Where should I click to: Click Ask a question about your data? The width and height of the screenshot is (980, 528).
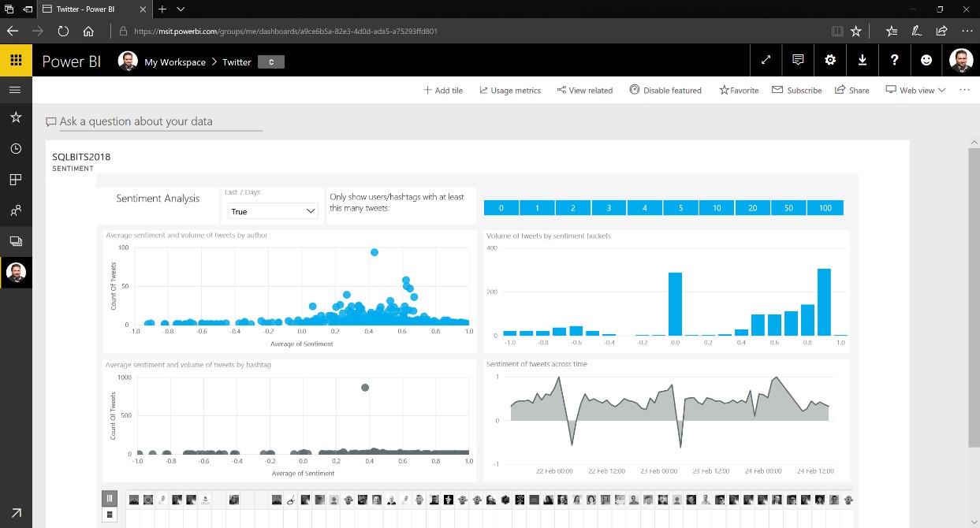pyautogui.click(x=154, y=121)
